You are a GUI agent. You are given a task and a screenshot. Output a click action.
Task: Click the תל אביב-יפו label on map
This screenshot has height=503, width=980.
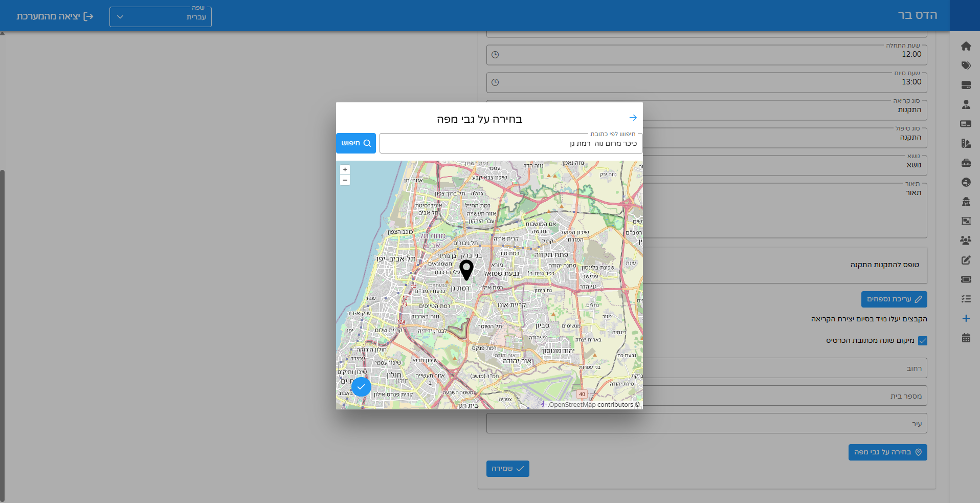click(x=396, y=259)
